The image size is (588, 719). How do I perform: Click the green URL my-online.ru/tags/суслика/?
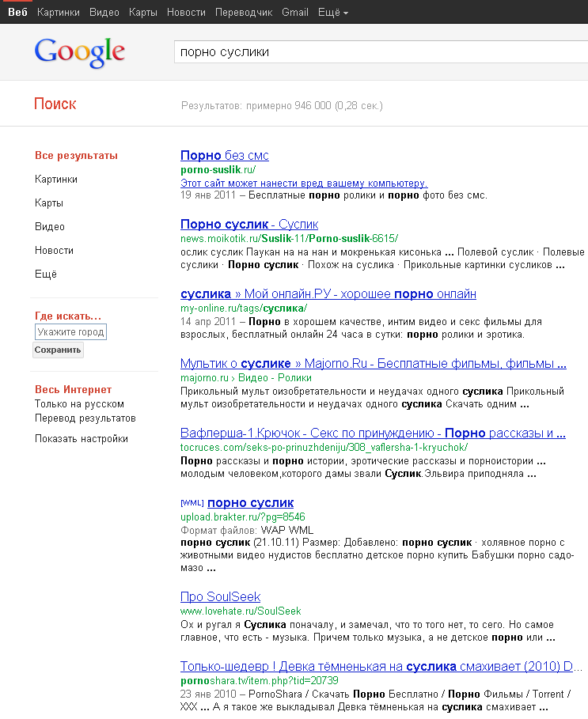pyautogui.click(x=244, y=308)
